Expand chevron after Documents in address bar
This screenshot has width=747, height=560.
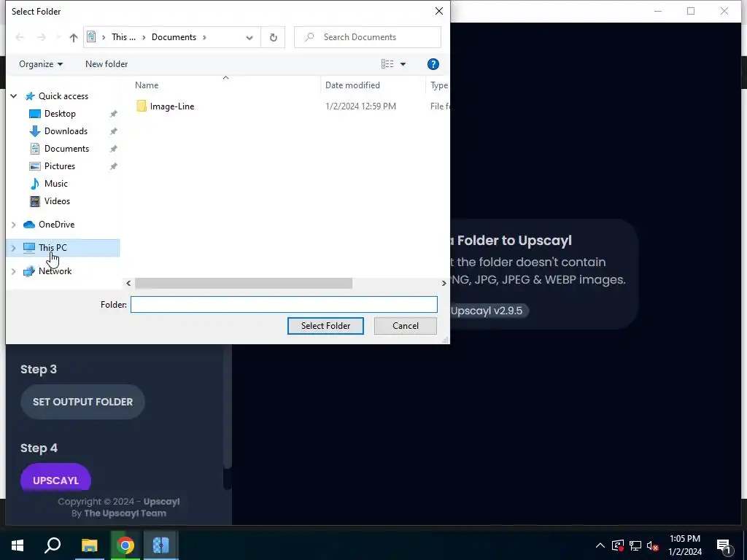pyautogui.click(x=204, y=37)
